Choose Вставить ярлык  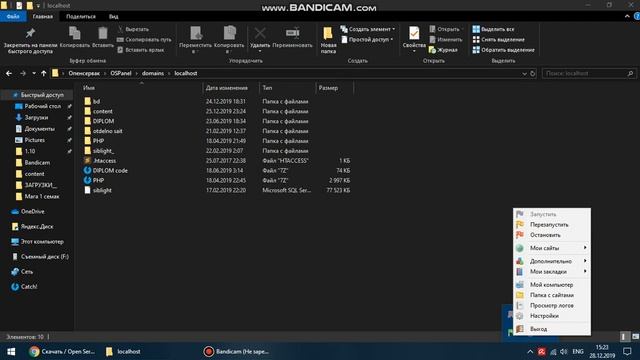(x=141, y=50)
